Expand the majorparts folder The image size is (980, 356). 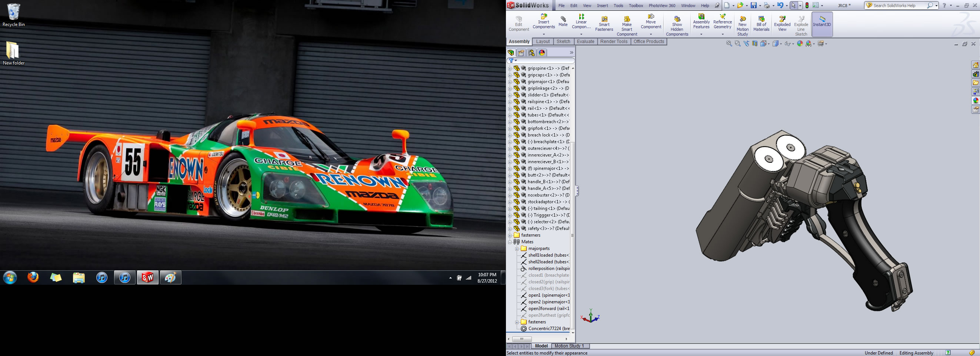click(517, 248)
